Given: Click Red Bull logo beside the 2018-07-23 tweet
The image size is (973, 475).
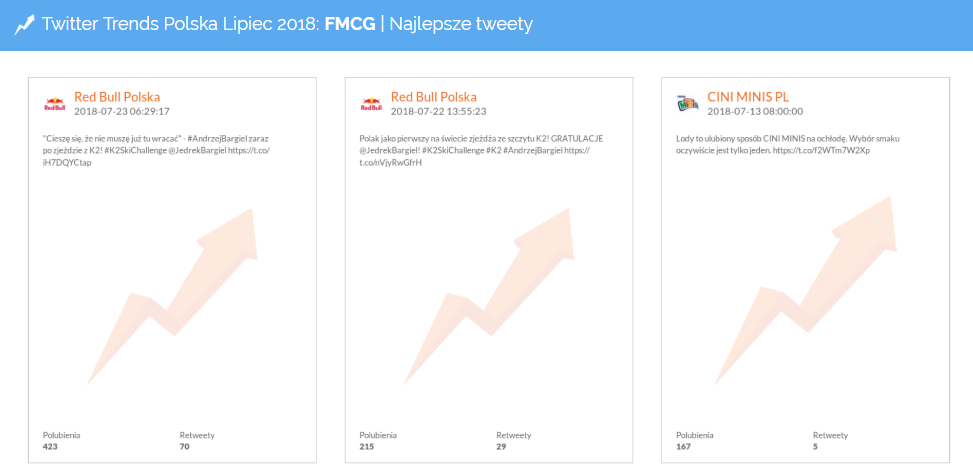Looking at the screenshot, I should point(55,103).
